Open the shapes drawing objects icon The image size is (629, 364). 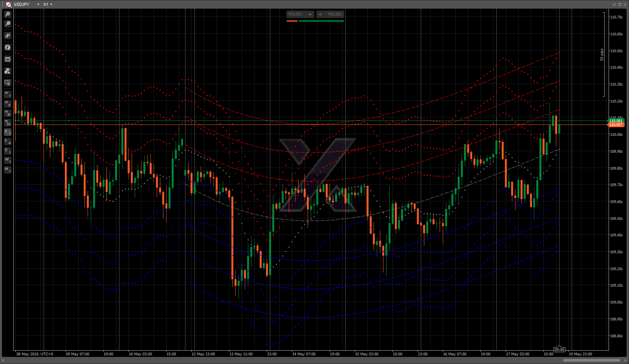coord(7,71)
